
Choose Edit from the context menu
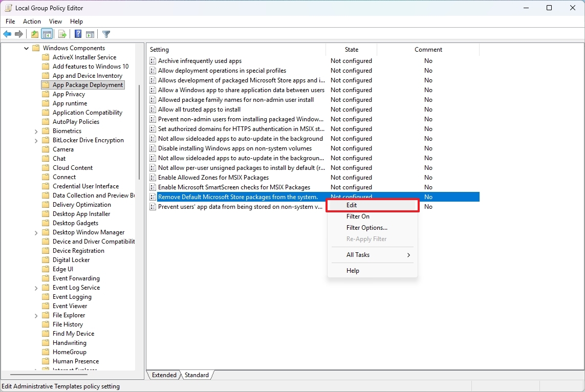351,205
